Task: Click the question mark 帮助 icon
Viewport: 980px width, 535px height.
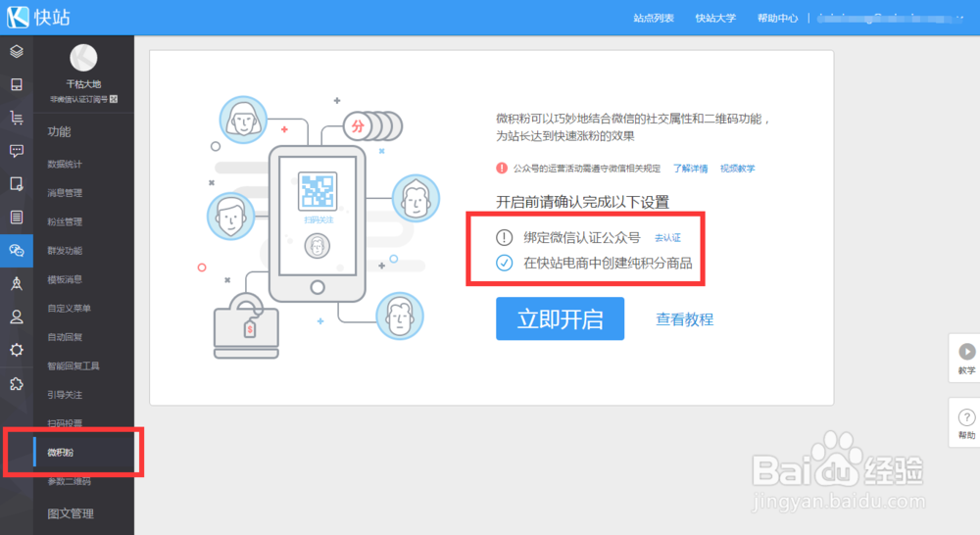Action: click(967, 416)
